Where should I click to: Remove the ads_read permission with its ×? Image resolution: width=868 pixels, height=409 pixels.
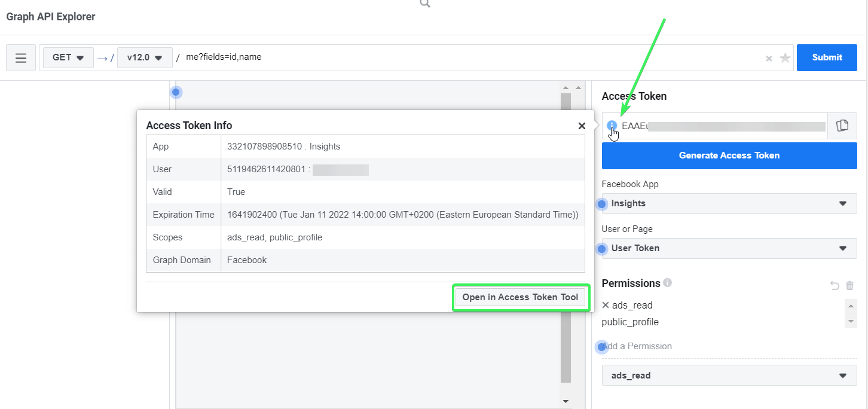click(606, 305)
